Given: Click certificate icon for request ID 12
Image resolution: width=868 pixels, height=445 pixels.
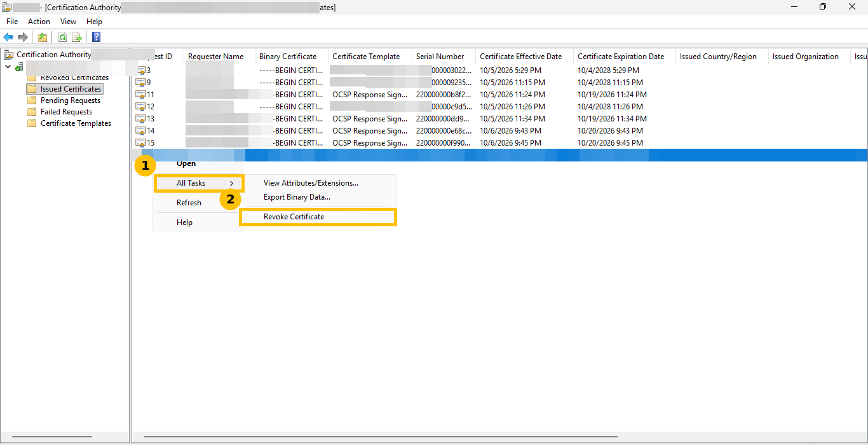Looking at the screenshot, I should pyautogui.click(x=140, y=107).
